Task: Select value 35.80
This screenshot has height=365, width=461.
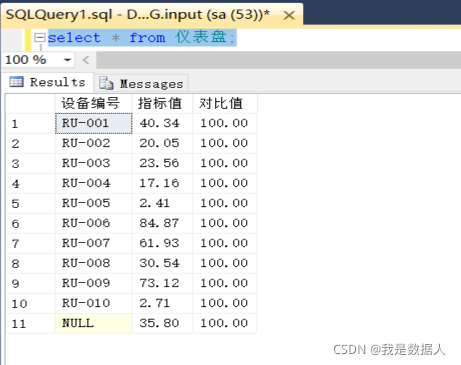Action: [162, 323]
